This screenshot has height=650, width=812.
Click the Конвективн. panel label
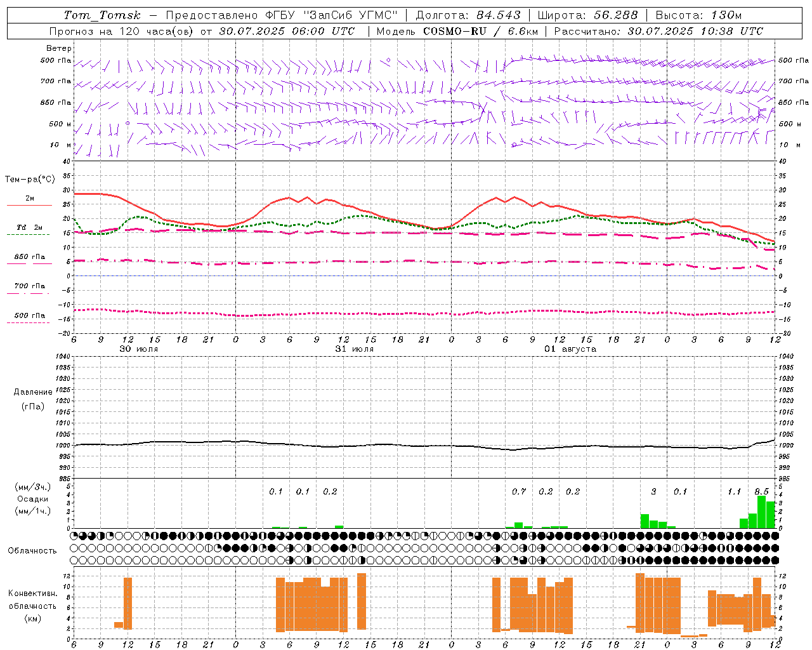[33, 594]
